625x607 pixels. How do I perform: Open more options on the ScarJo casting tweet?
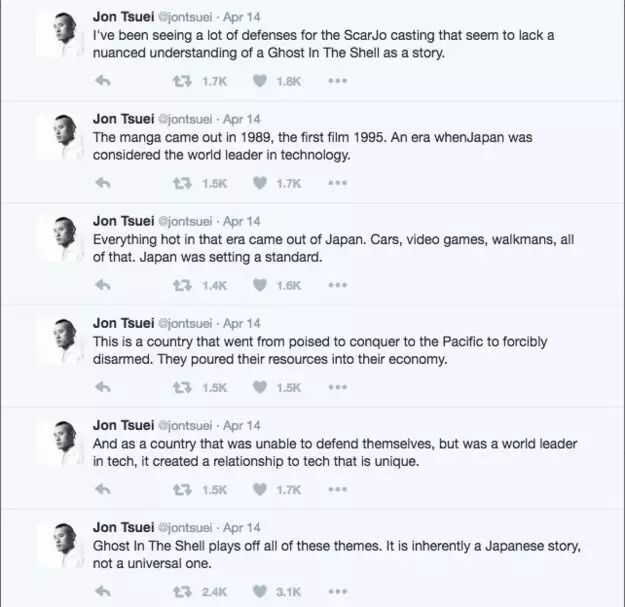(x=337, y=81)
